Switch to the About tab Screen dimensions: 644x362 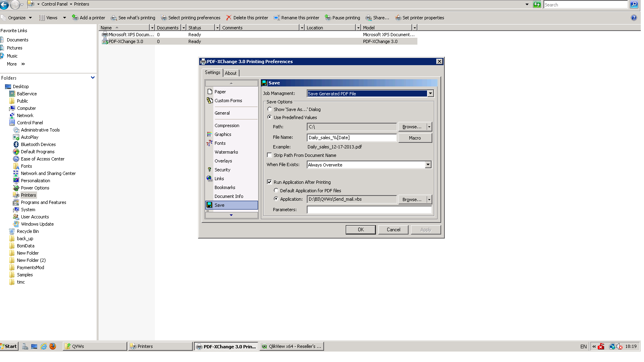click(x=231, y=73)
